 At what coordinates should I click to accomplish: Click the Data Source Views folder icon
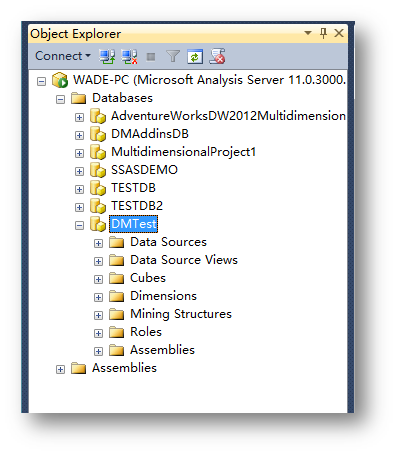[117, 260]
